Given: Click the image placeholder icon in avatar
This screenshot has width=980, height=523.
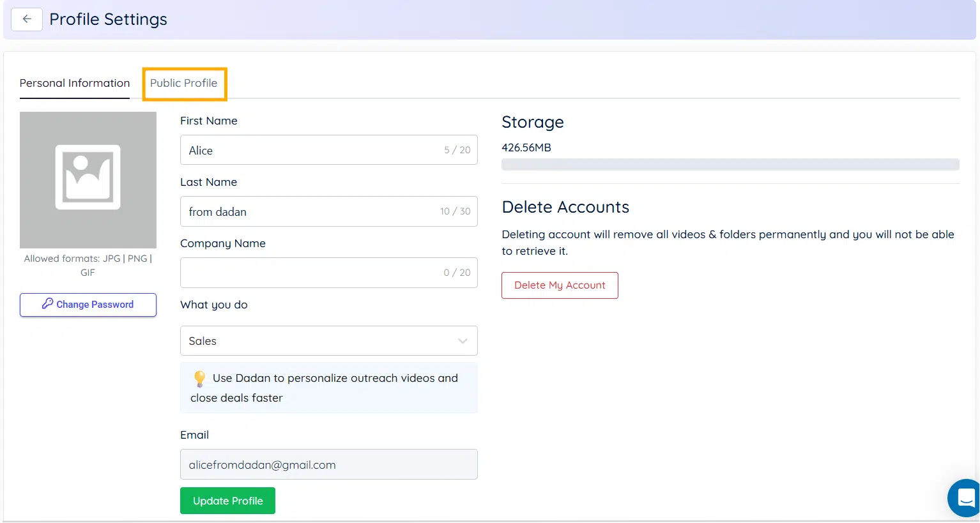Looking at the screenshot, I should pyautogui.click(x=88, y=177).
